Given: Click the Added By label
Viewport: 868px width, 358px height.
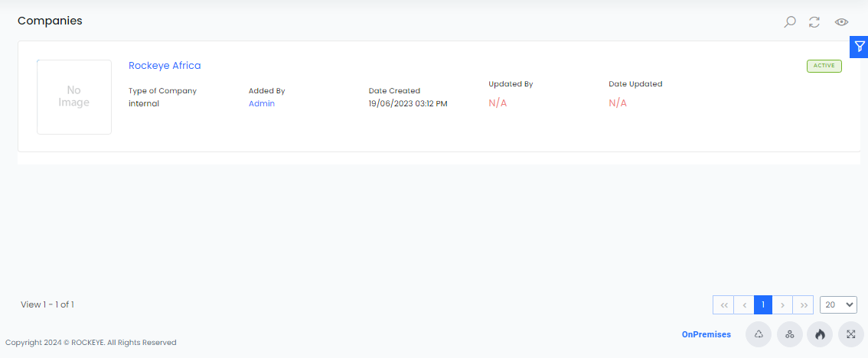Looking at the screenshot, I should coord(267,91).
